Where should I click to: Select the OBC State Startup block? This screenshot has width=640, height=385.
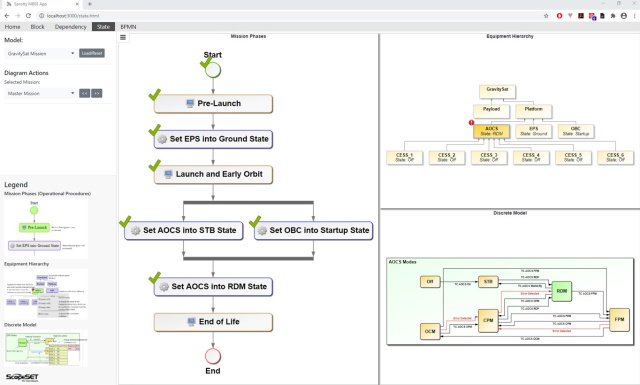(576, 131)
